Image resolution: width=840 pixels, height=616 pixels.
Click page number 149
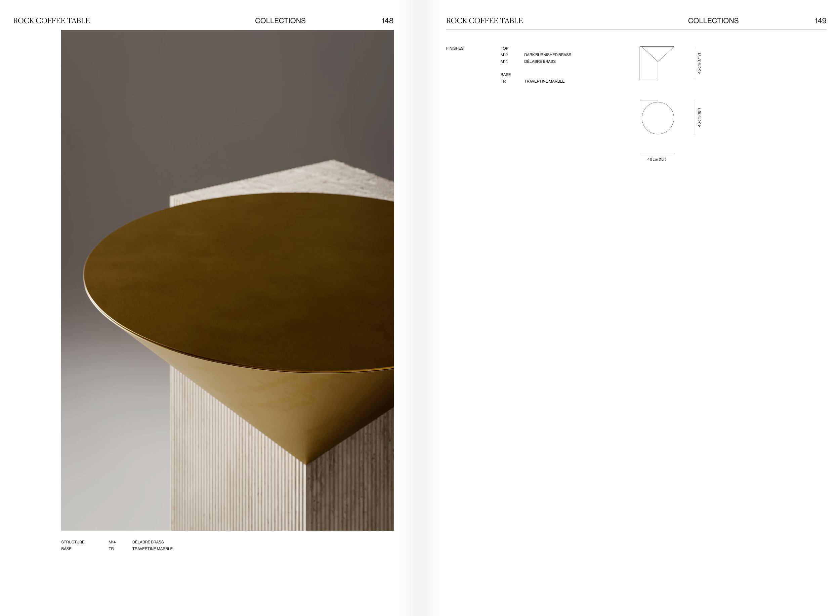[x=820, y=21]
